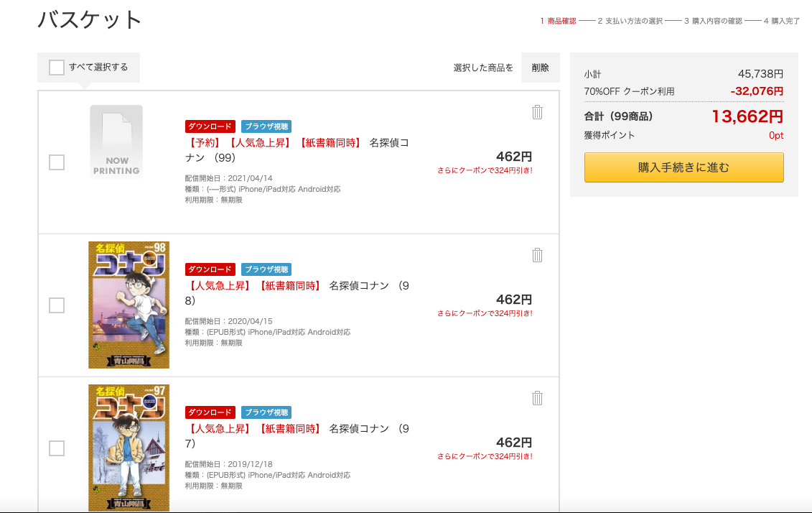The image size is (812, 513).
Task: Mark the checkbox for 名探偵コナン (97)
Action: 57,448
